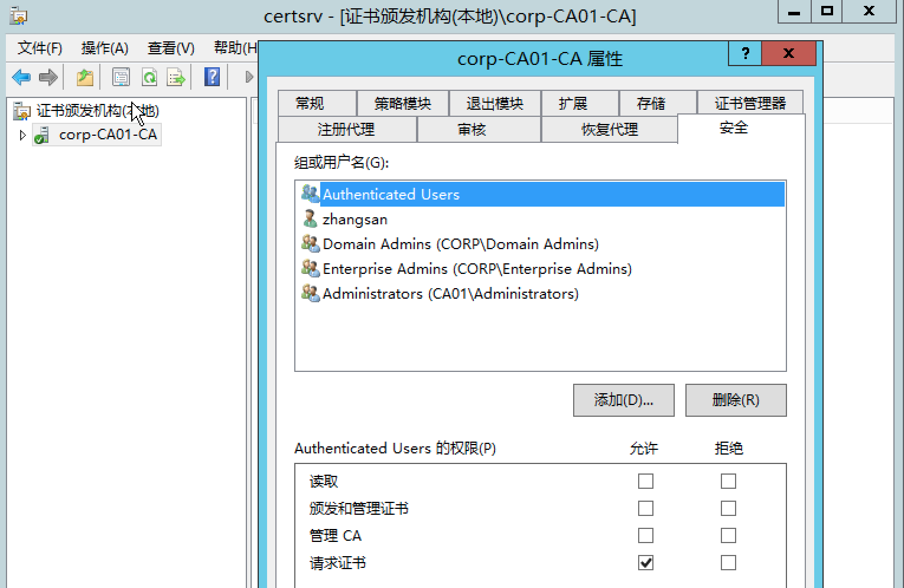The height and width of the screenshot is (588, 904).
Task: Uncheck Allow for 请求证书 permission
Action: [x=646, y=563]
